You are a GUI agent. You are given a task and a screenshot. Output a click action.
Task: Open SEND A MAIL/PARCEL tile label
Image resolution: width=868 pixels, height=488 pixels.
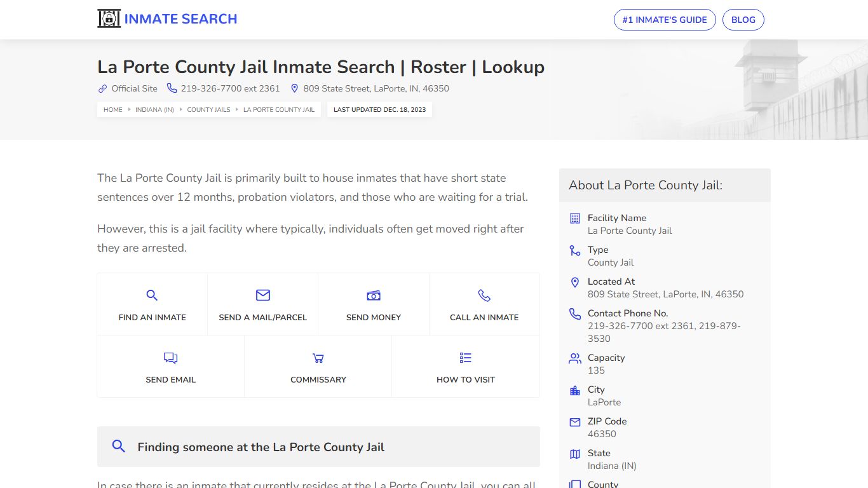[x=263, y=317]
